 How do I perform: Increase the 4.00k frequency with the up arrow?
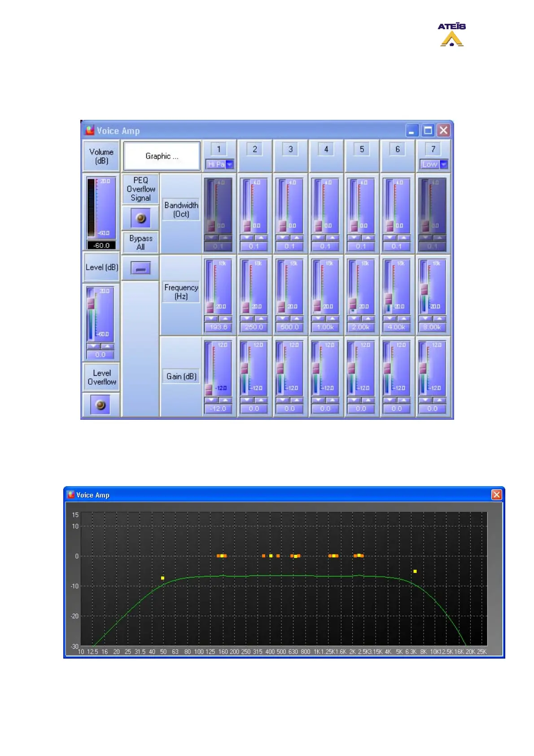(x=403, y=319)
